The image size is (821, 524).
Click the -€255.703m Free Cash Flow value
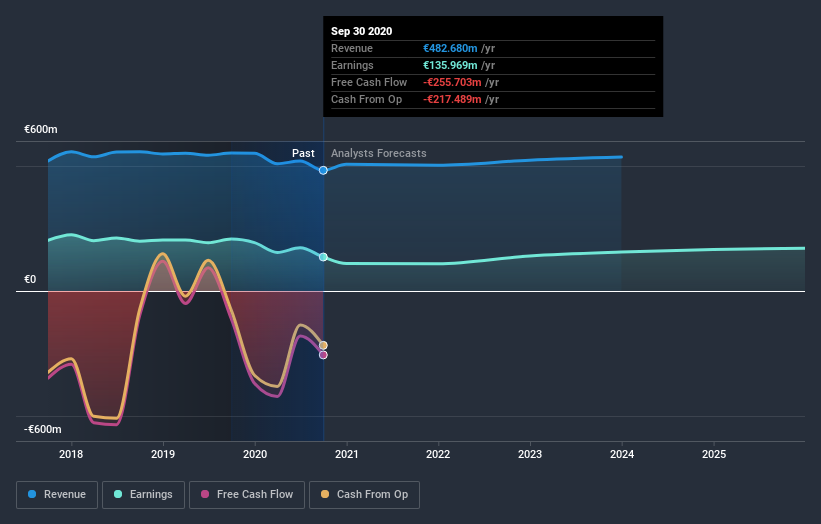tap(452, 82)
